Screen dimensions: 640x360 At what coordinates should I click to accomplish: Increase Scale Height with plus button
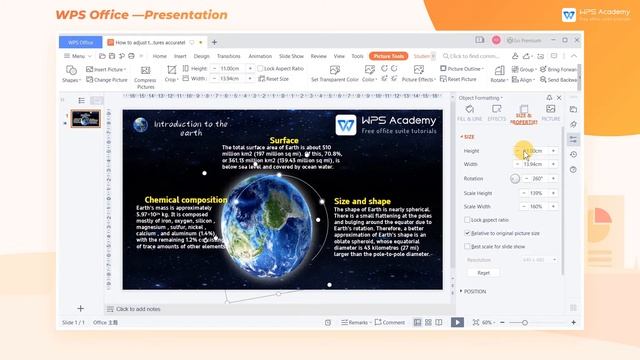coord(553,193)
